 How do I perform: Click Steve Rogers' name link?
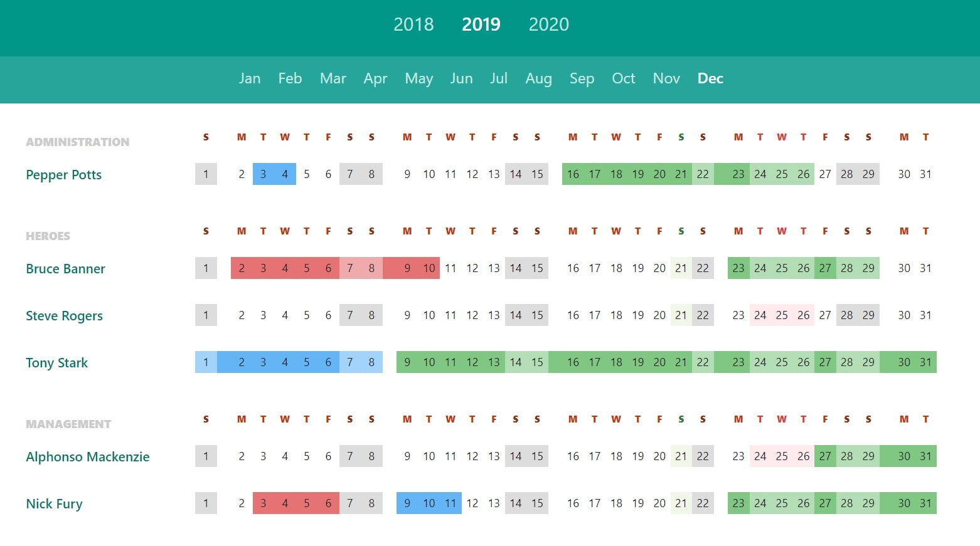pyautogui.click(x=64, y=315)
